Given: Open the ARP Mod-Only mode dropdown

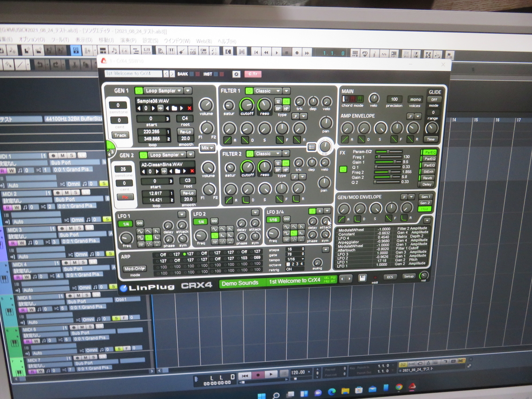Looking at the screenshot, I should 134,269.
